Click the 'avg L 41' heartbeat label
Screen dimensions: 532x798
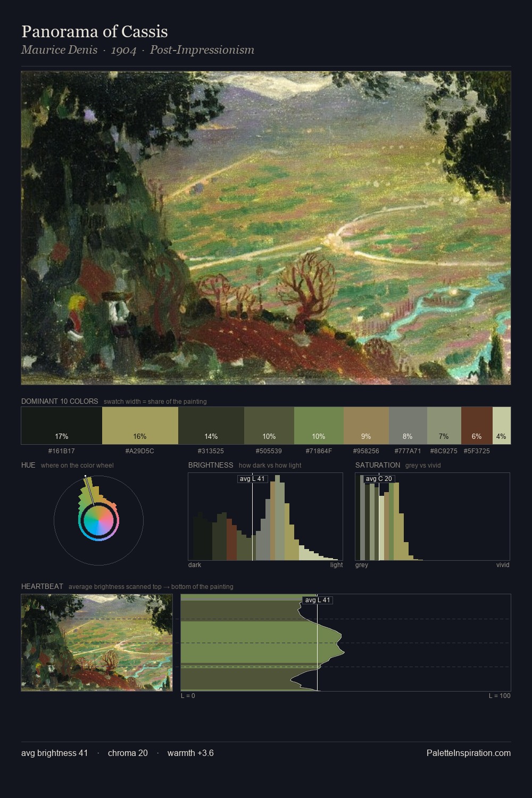[318, 600]
